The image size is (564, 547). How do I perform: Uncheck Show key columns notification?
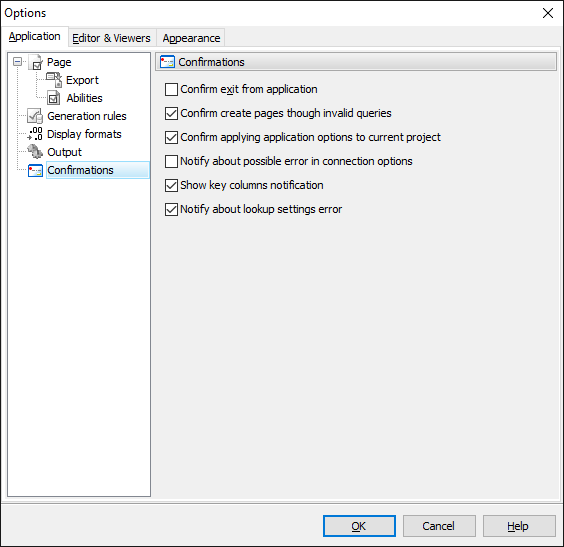pyautogui.click(x=171, y=185)
